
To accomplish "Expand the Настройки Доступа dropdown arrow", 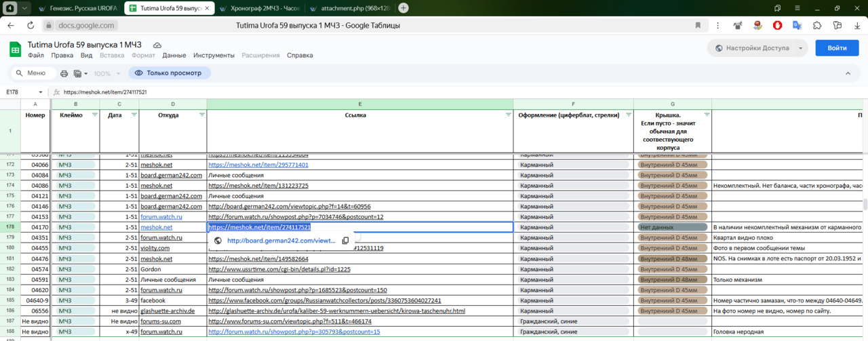I will pos(801,49).
